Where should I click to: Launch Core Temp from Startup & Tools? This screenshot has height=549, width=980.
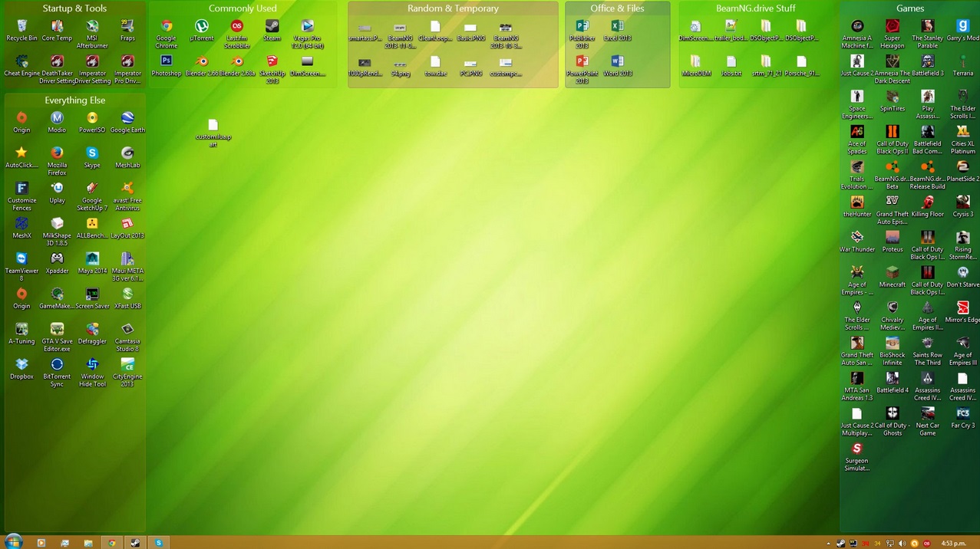point(57,31)
